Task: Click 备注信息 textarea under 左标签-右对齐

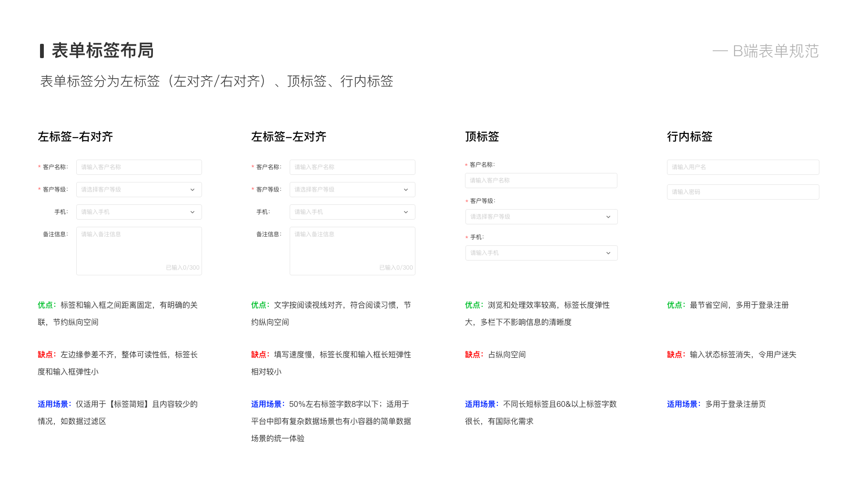Action: pos(139,251)
